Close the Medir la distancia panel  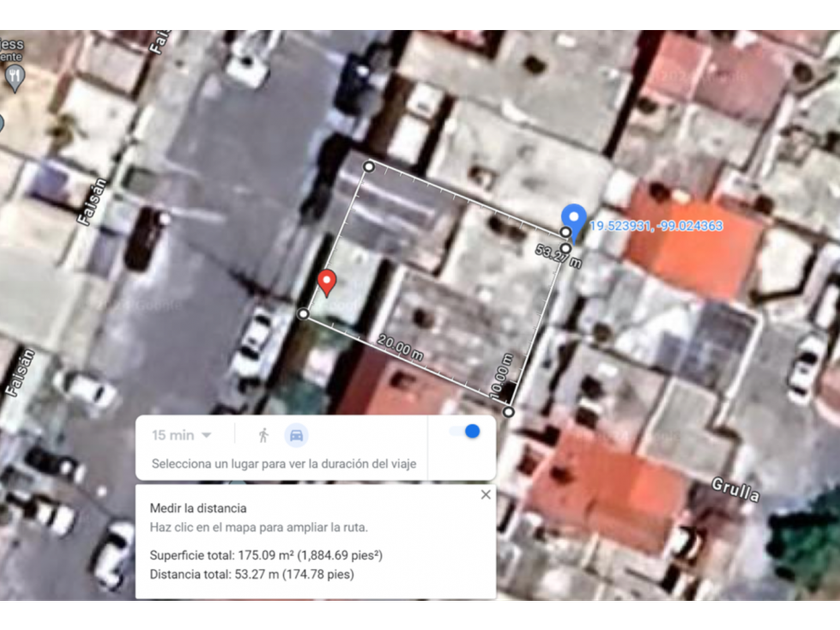(486, 494)
